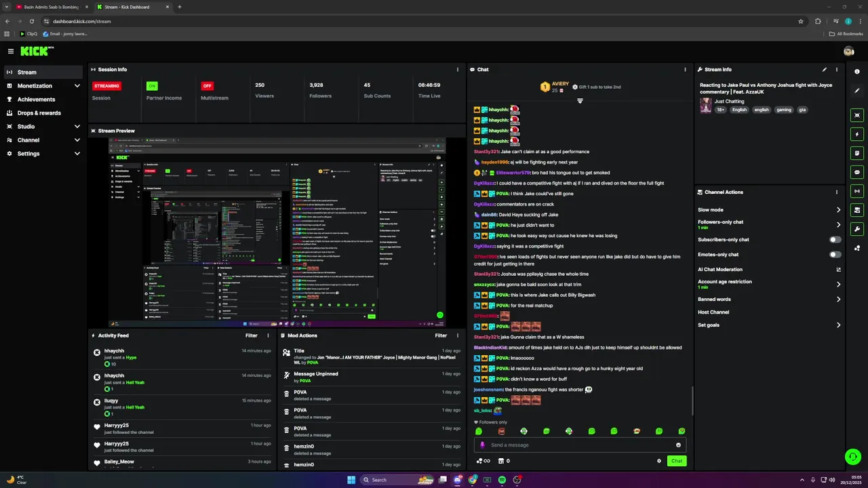Open AI Chat Moderation external link icon

pyautogui.click(x=838, y=270)
